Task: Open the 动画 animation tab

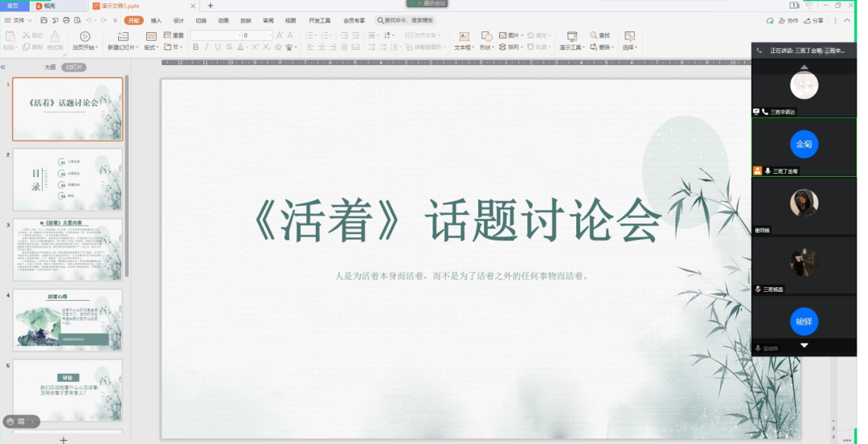Action: pyautogui.click(x=223, y=20)
